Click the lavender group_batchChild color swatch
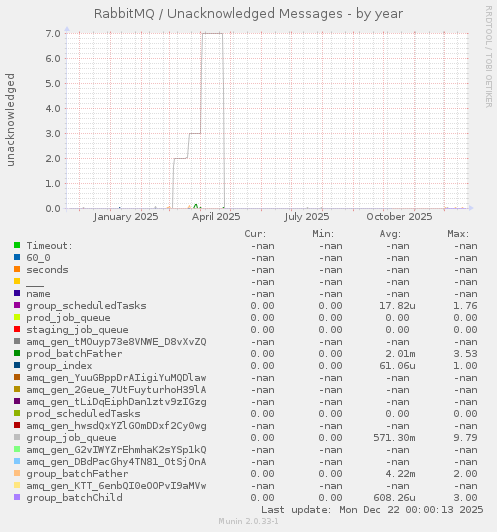Image resolution: width=497 pixels, height=532 pixels. 17,497
